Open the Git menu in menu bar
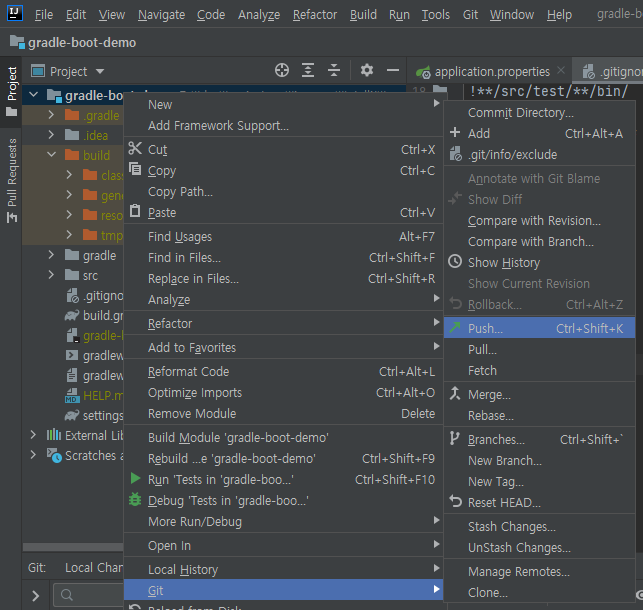The image size is (643, 610). coord(470,15)
